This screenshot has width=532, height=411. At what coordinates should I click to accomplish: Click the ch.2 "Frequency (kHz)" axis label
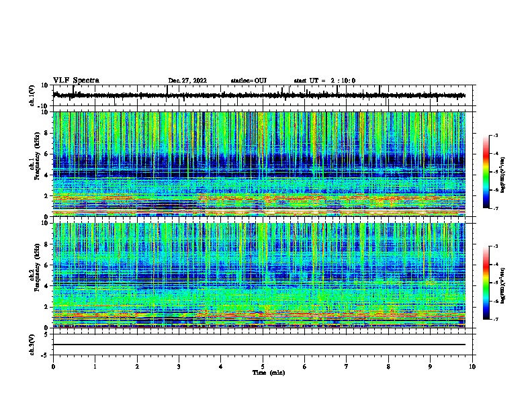click(37, 267)
